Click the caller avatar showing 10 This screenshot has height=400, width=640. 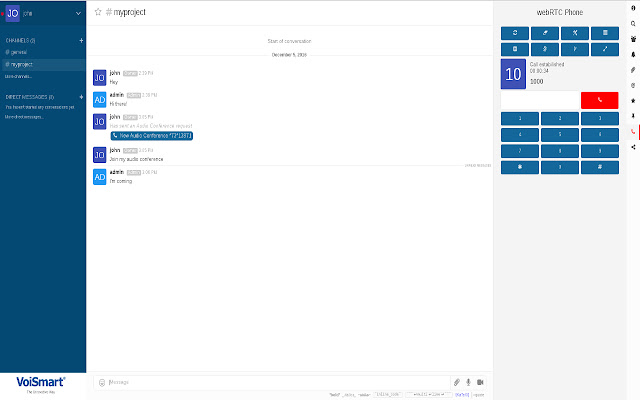coord(513,74)
